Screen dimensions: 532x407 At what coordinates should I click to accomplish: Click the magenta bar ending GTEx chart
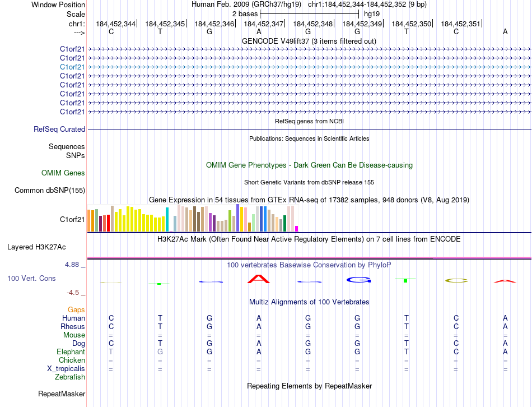[x=296, y=228]
